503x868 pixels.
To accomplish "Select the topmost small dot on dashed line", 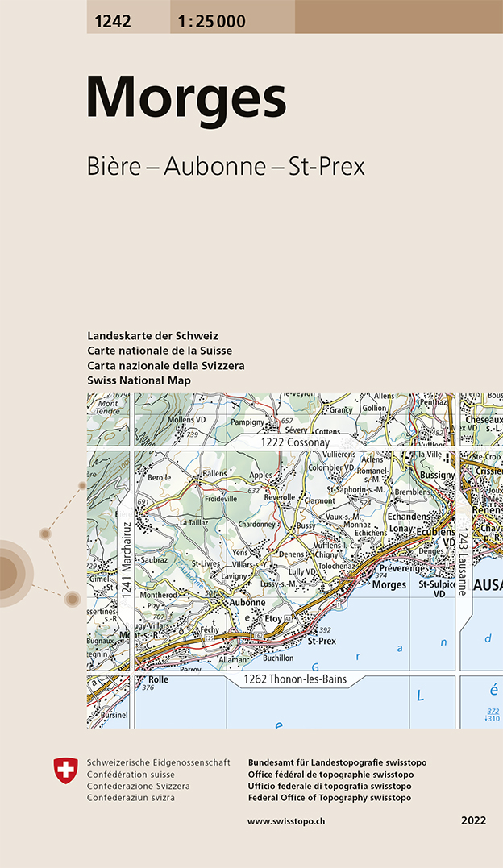I will (81, 486).
